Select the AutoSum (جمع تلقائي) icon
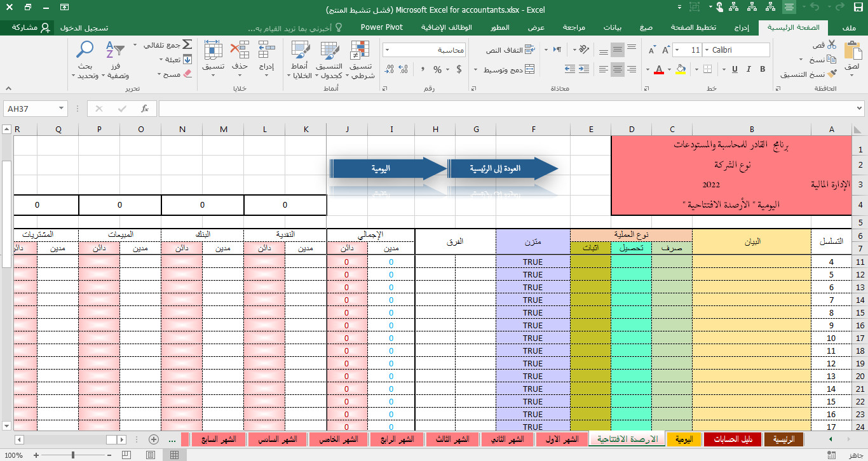The image size is (868, 461). point(187,46)
